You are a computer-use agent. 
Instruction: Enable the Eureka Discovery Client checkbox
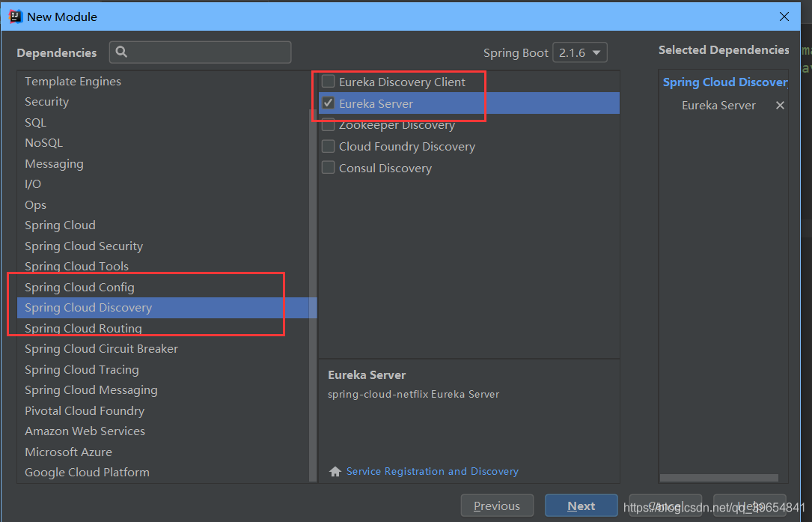pos(329,82)
